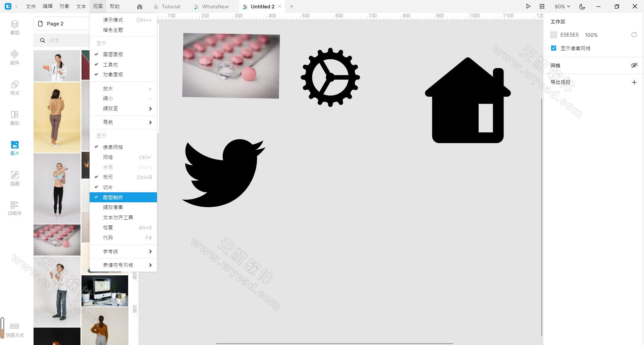Switch to the WhatsNew tab
The image size is (644, 345).
[215, 6]
